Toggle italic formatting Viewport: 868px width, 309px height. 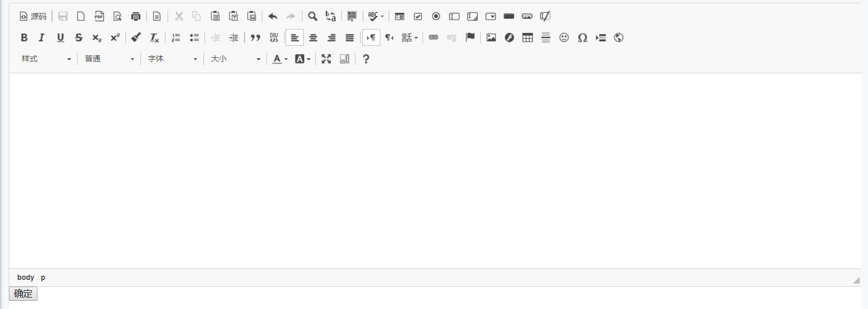click(x=42, y=38)
